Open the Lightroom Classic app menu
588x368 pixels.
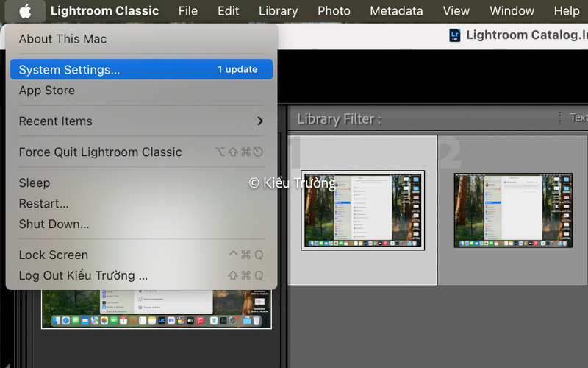[x=104, y=11]
